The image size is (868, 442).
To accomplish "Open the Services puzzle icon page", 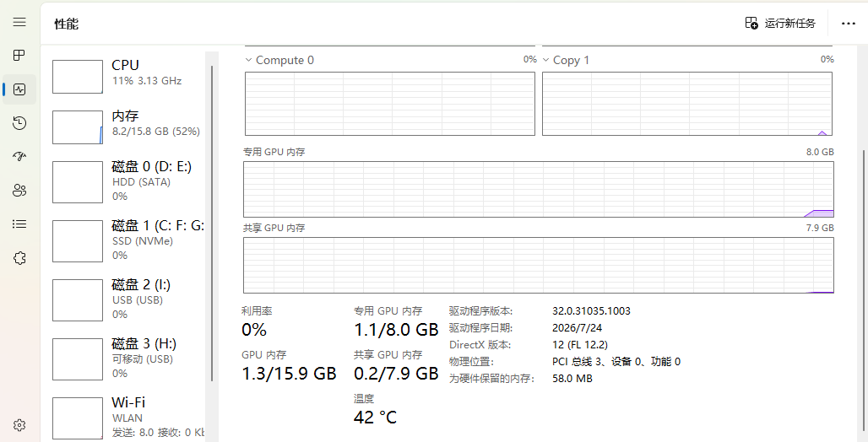I will click(19, 258).
